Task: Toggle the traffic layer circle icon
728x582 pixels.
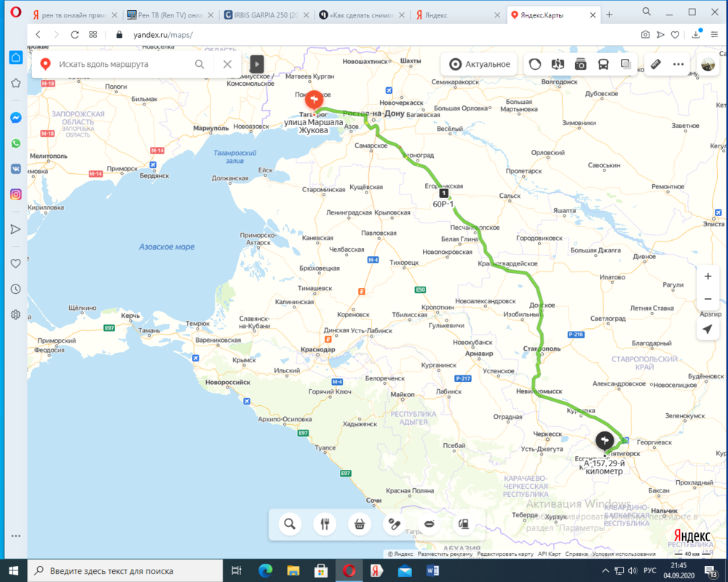Action: click(535, 64)
